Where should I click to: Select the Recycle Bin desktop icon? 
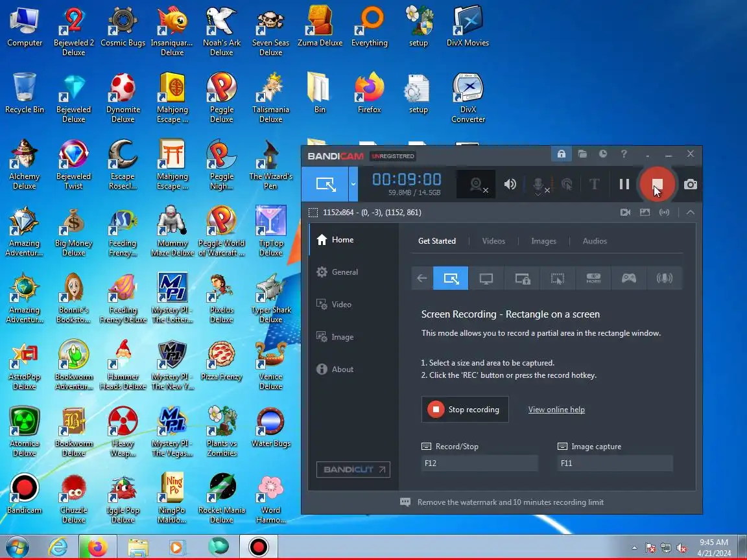coord(24,93)
